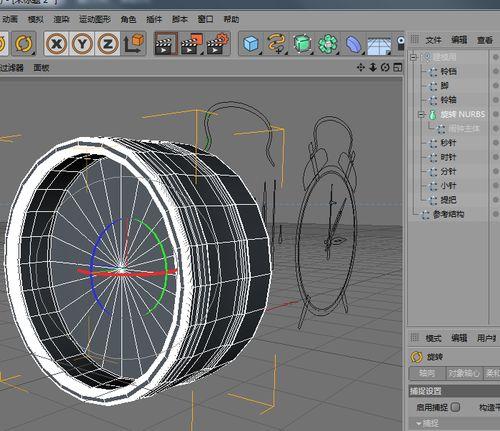
Task: Select the spline pen tool icon
Action: [x=277, y=44]
